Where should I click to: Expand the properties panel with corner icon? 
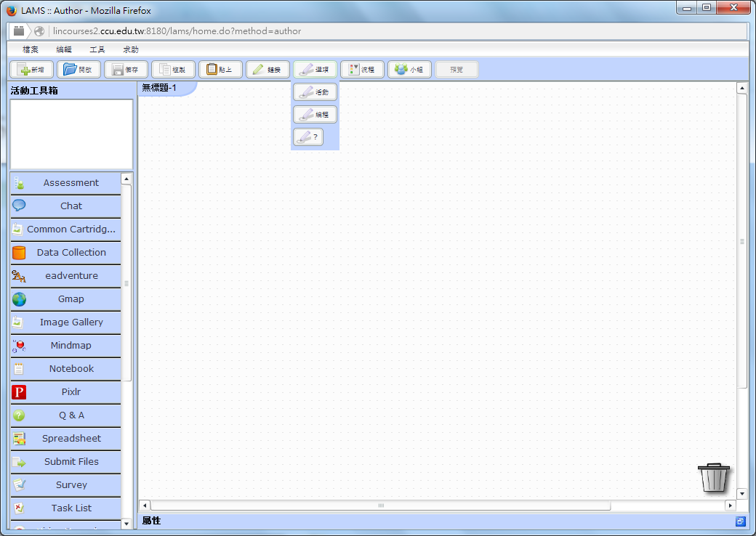tap(740, 521)
